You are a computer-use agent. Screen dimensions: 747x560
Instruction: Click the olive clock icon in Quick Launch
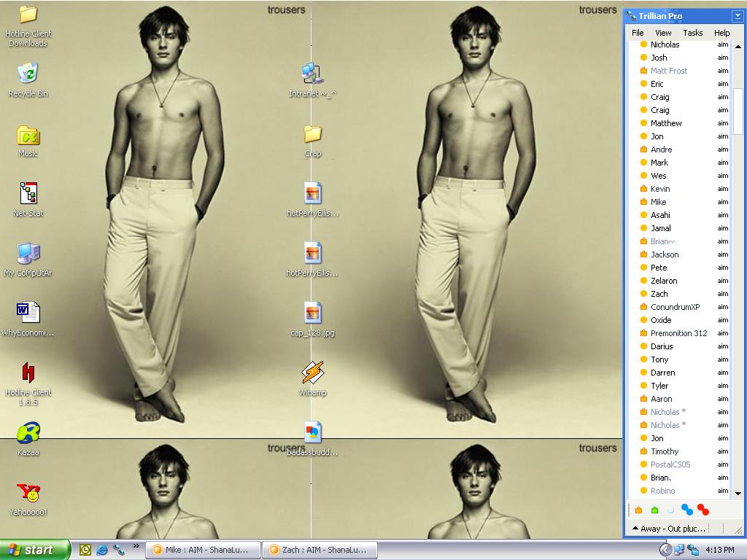(85, 550)
